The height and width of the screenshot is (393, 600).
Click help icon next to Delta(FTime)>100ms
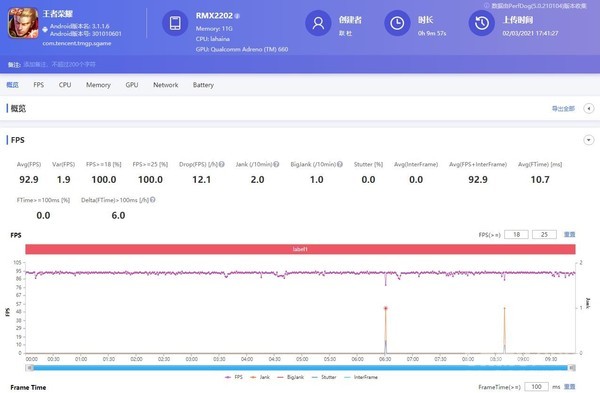click(153, 200)
